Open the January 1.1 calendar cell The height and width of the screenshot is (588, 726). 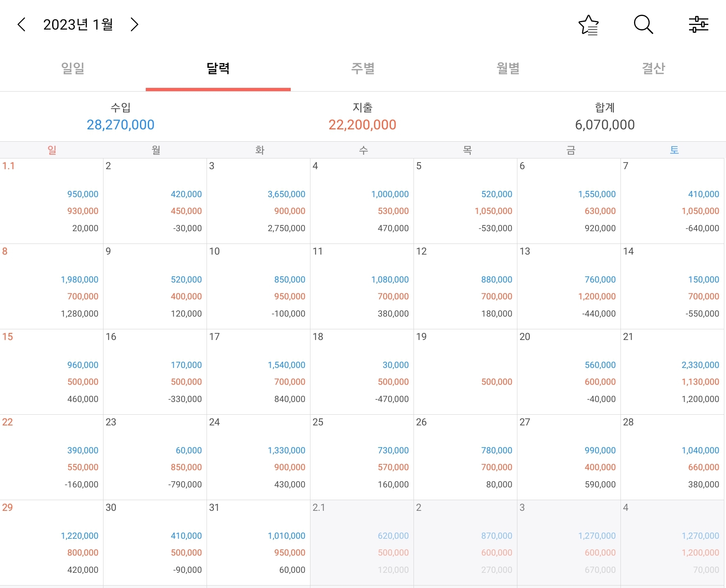(52, 201)
